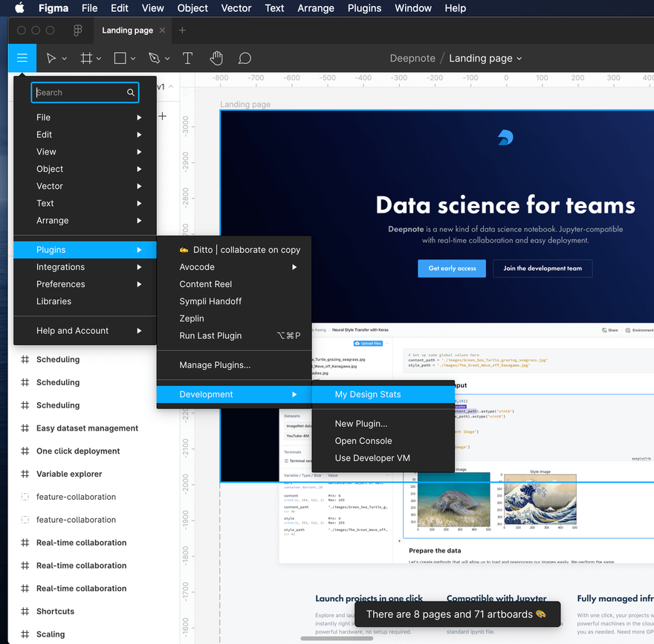Select the Frame tool
The width and height of the screenshot is (654, 644).
pyautogui.click(x=86, y=58)
